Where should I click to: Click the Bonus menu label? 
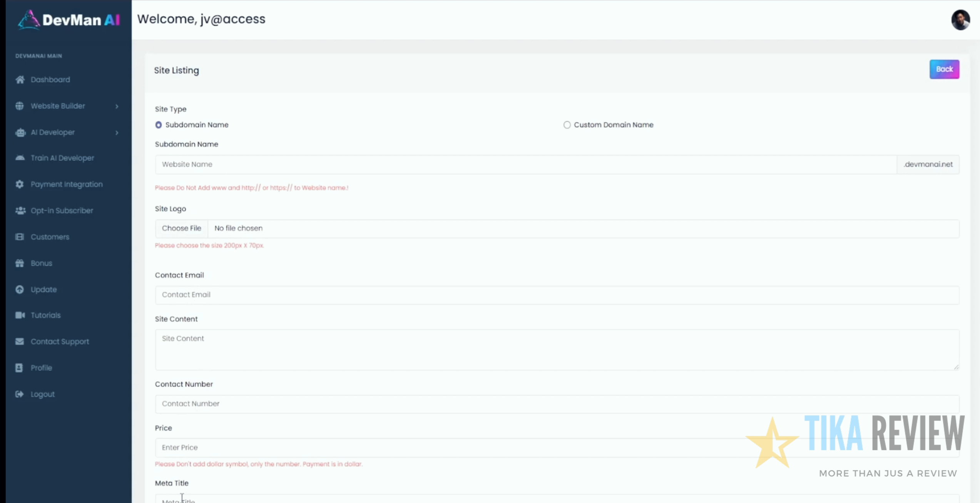click(42, 263)
